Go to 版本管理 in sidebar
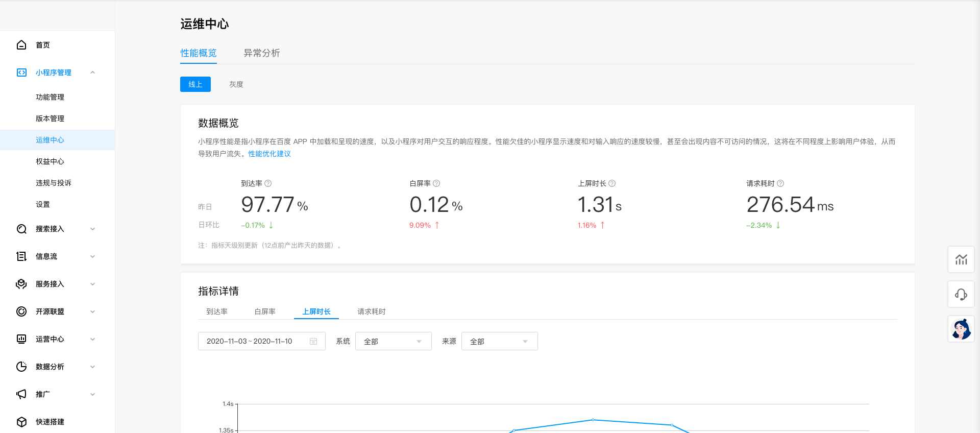Screen dimensions: 980x433 [50, 118]
